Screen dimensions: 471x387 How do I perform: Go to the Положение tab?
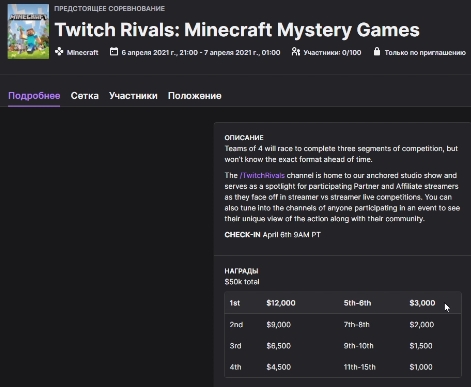195,96
